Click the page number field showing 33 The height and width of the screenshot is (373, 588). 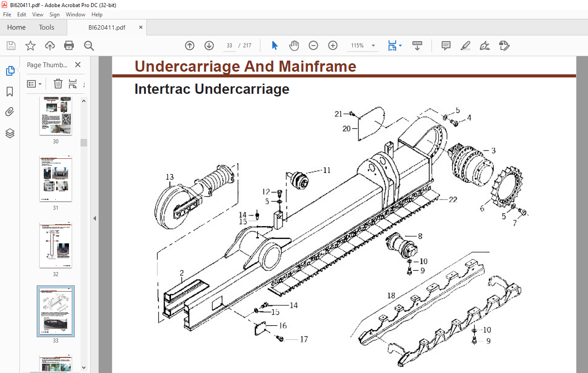click(x=229, y=46)
